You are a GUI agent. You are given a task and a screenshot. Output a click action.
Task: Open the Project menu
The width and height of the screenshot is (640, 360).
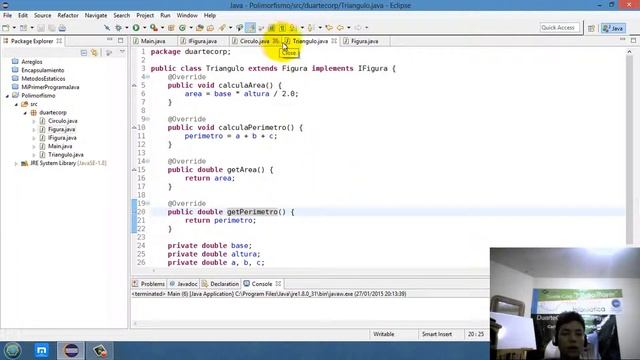[145, 16]
